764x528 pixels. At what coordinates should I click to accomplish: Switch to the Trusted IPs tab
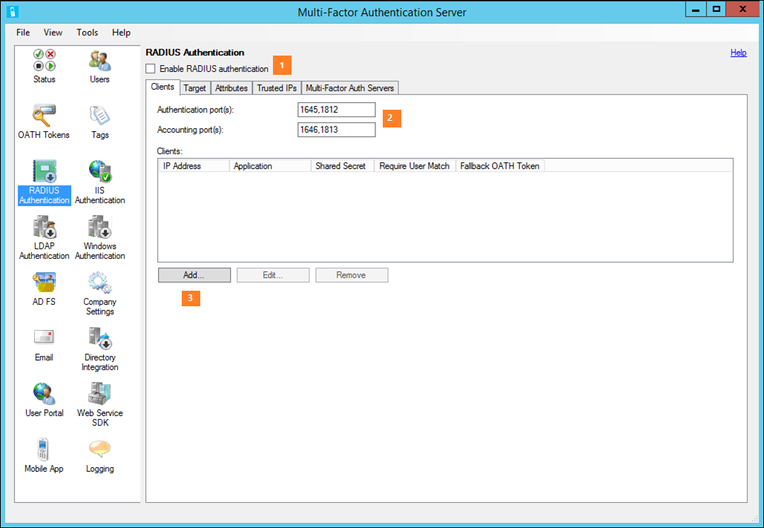click(x=276, y=88)
